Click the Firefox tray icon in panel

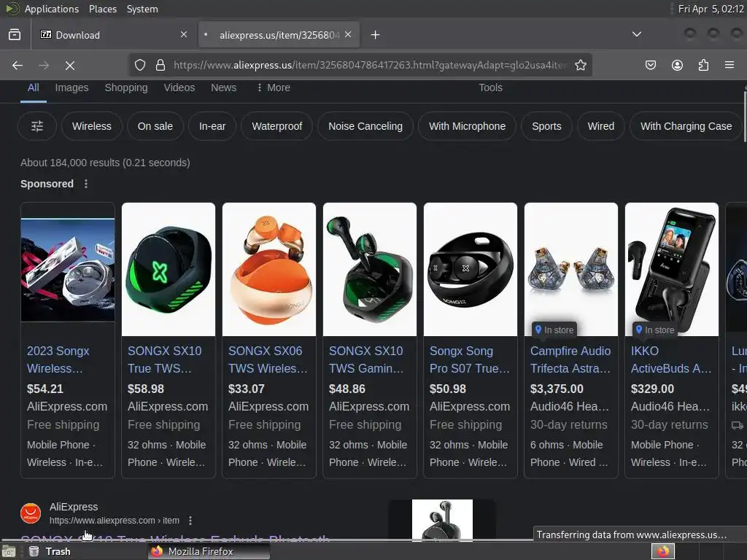point(663,551)
